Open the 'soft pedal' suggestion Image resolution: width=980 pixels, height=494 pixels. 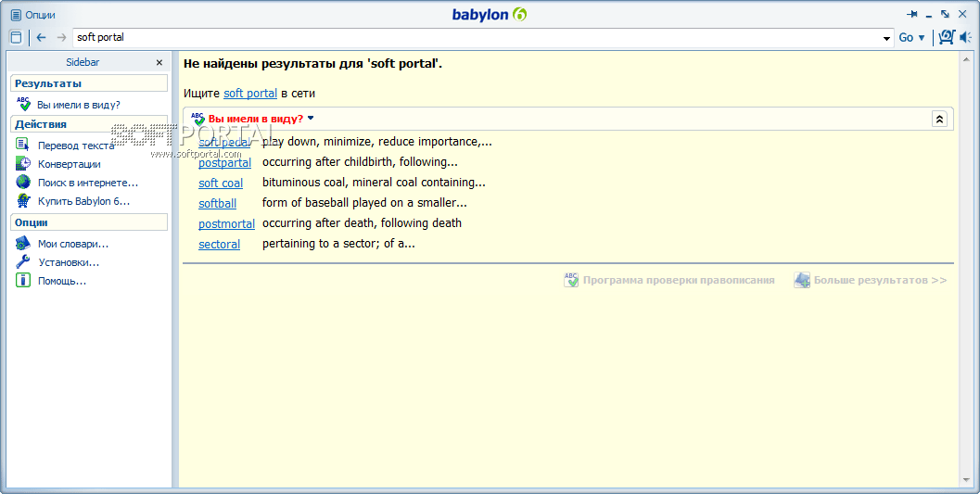tap(224, 143)
